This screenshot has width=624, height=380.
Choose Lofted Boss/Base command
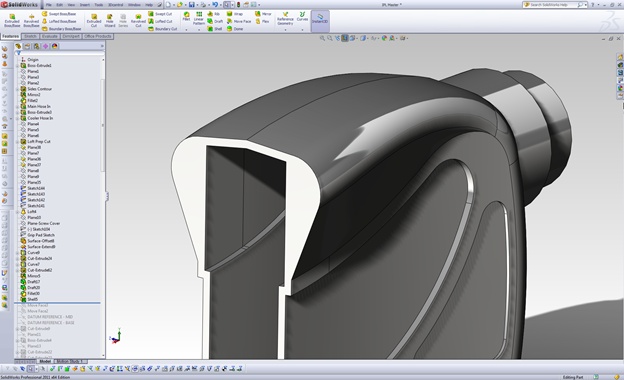[59, 21]
